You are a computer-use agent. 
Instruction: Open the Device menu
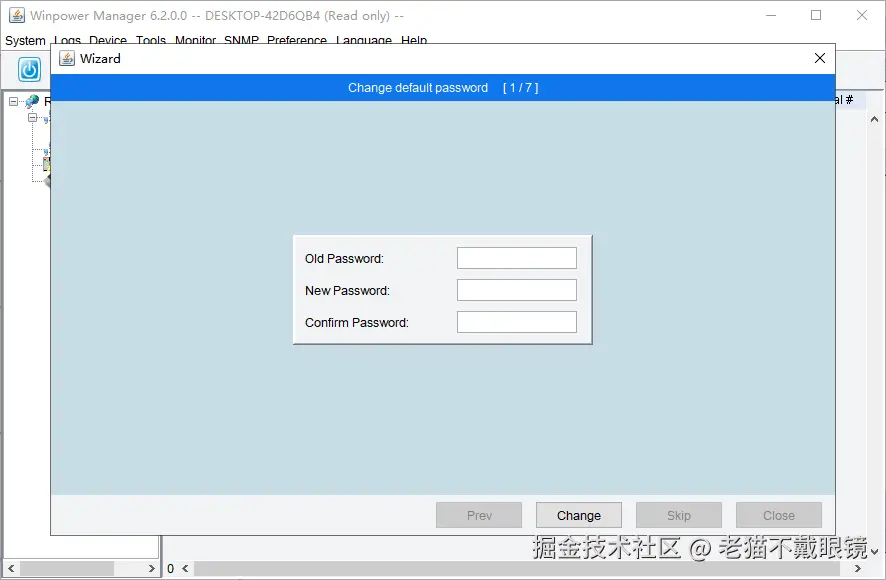pyautogui.click(x=108, y=40)
